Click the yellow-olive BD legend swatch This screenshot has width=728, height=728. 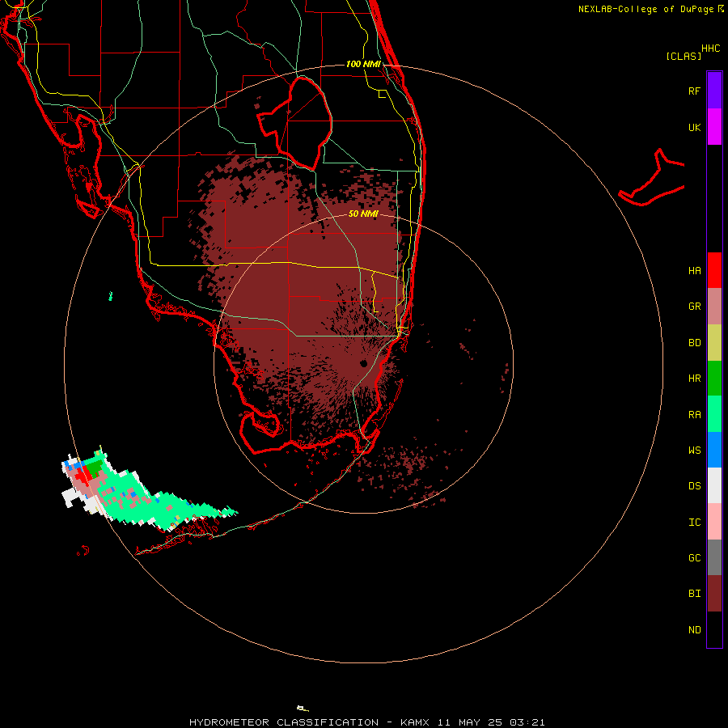tap(714, 342)
